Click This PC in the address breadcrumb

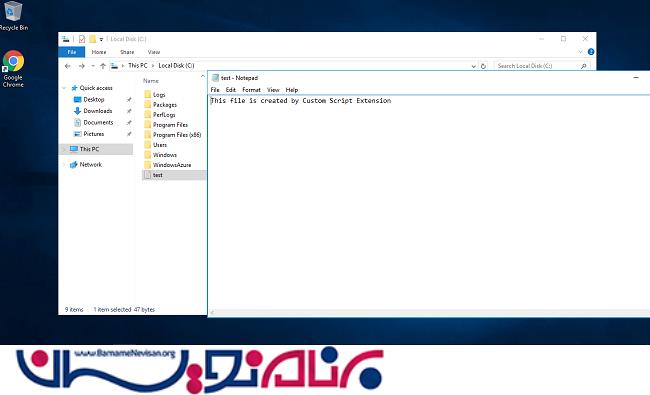click(x=138, y=65)
